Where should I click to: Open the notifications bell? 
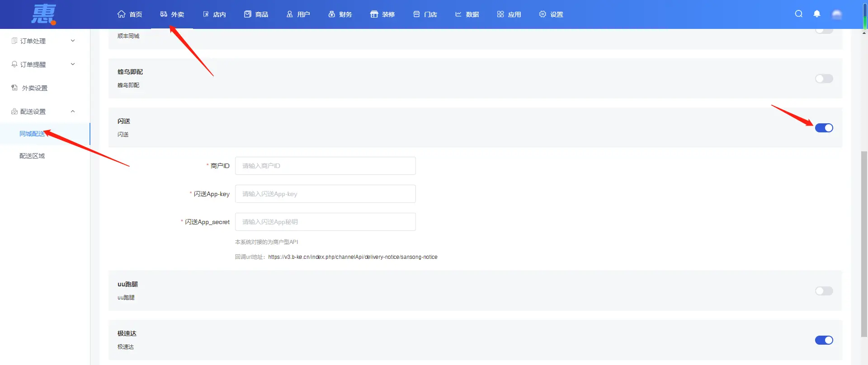pyautogui.click(x=817, y=14)
